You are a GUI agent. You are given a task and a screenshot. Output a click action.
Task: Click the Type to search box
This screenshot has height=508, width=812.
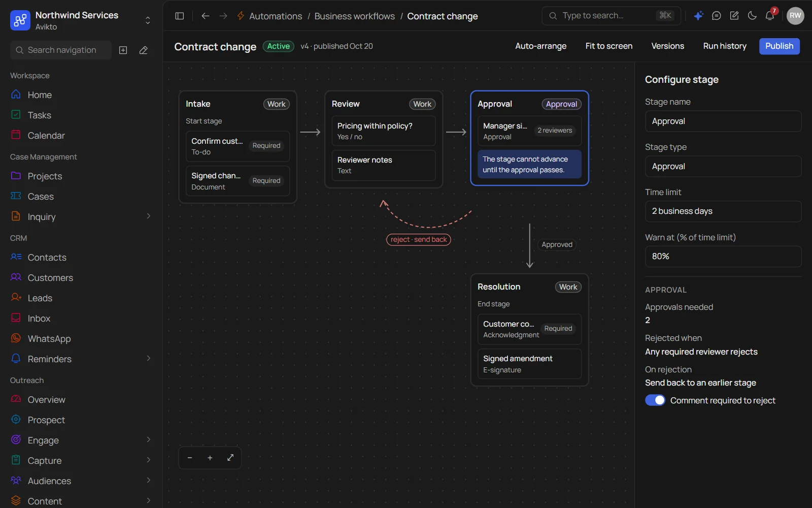tap(611, 16)
